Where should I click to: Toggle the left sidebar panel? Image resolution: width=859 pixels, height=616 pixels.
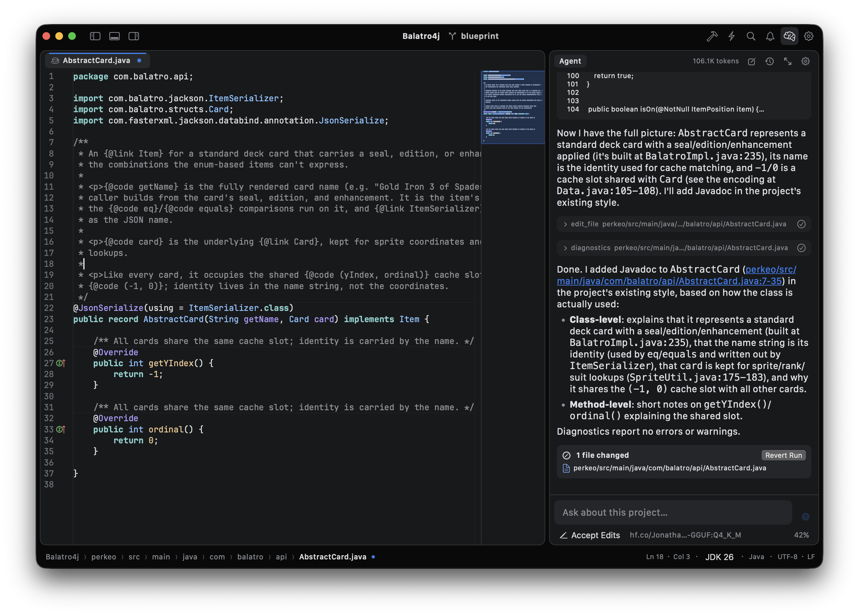tap(95, 36)
